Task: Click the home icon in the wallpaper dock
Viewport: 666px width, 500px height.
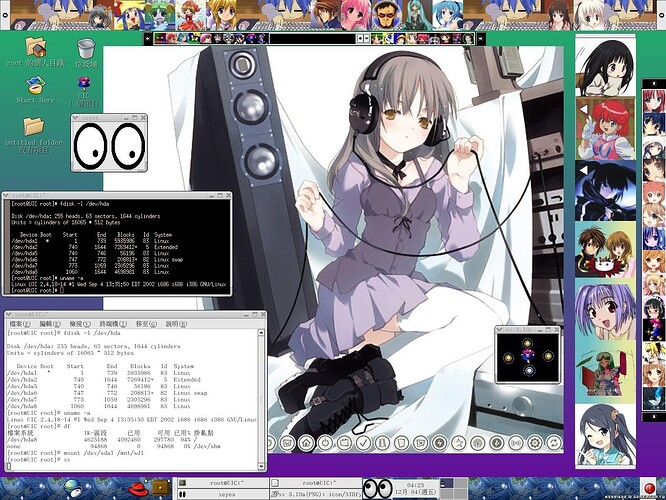Action: pyautogui.click(x=306, y=443)
